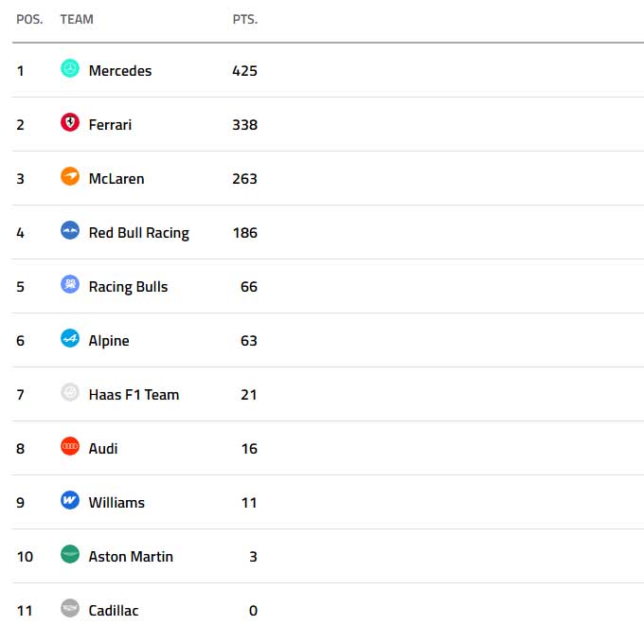Click the Racing Bulls logo icon

coord(70,285)
